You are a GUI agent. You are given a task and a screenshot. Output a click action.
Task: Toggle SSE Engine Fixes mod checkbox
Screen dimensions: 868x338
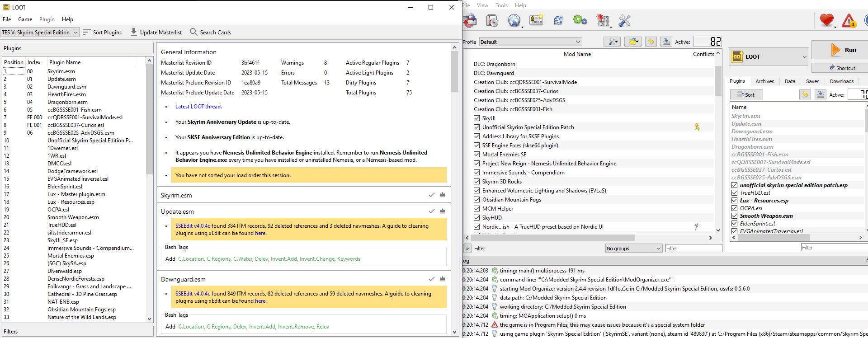[476, 145]
